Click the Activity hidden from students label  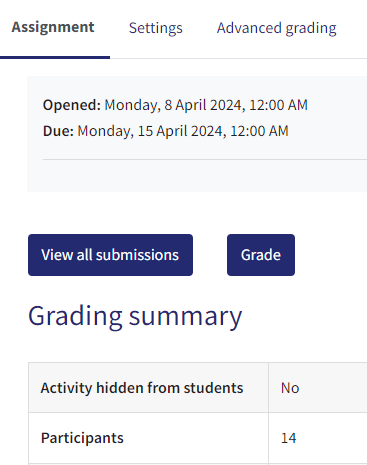142,388
